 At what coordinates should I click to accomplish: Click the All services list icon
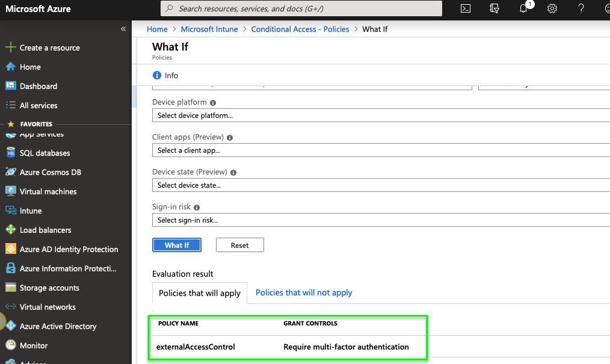(10, 105)
